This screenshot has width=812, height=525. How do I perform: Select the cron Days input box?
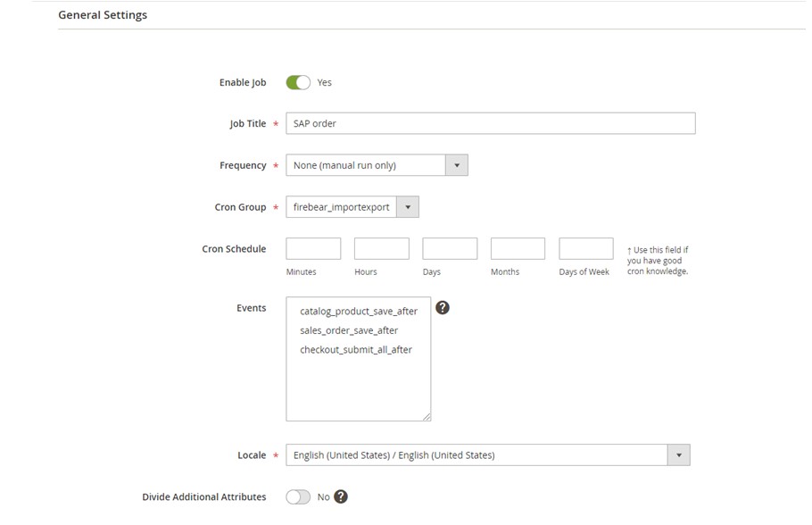[x=450, y=249]
